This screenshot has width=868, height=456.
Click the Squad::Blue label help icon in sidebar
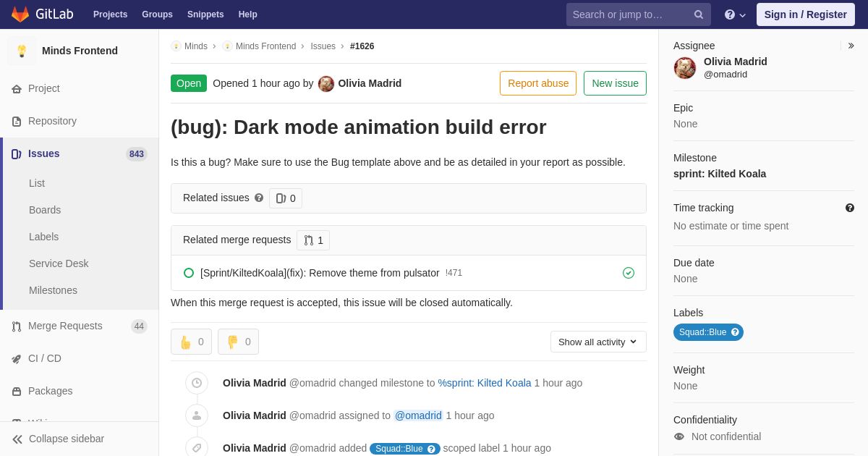point(735,332)
